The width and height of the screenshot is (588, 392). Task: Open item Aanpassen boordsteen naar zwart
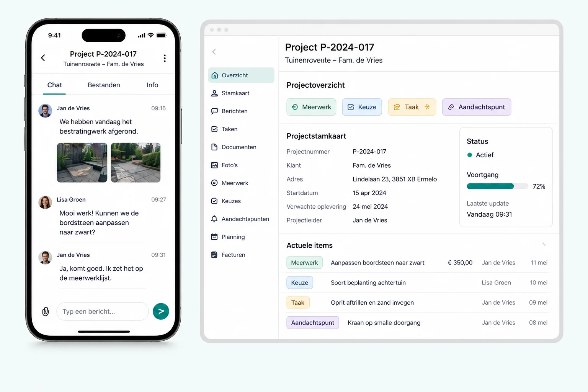[377, 263]
